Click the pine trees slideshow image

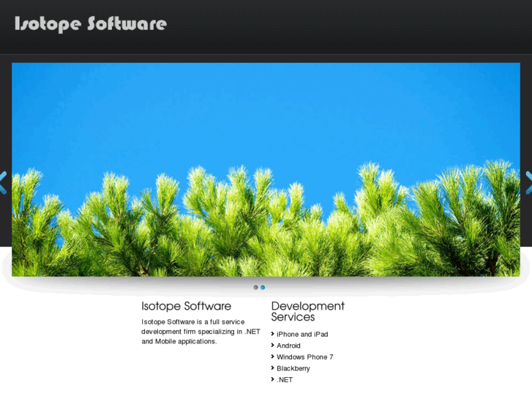[x=266, y=169]
